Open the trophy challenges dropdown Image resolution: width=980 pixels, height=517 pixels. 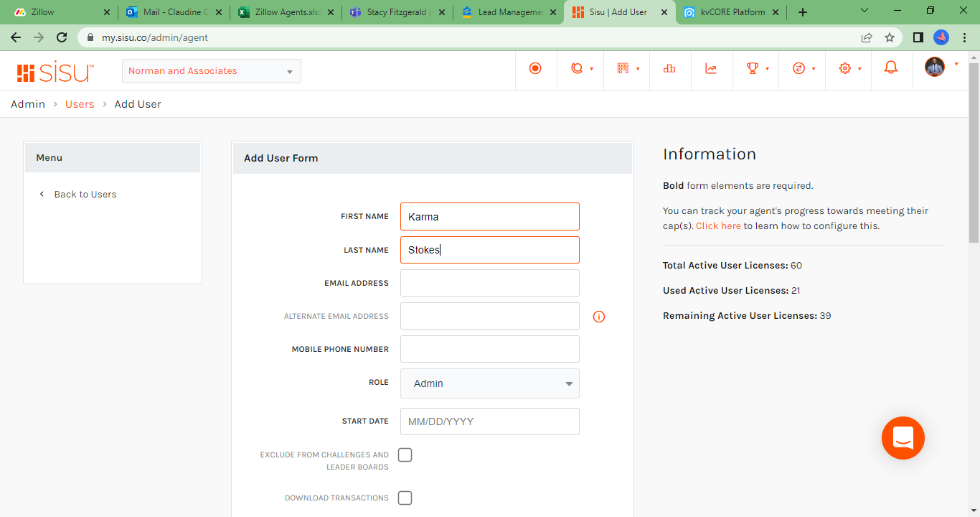pyautogui.click(x=757, y=68)
